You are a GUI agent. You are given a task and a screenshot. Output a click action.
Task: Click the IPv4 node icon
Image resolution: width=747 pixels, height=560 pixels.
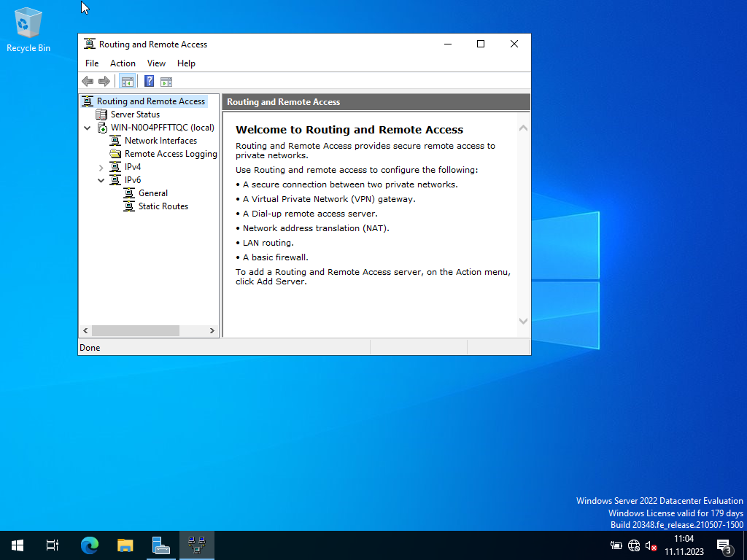115,167
